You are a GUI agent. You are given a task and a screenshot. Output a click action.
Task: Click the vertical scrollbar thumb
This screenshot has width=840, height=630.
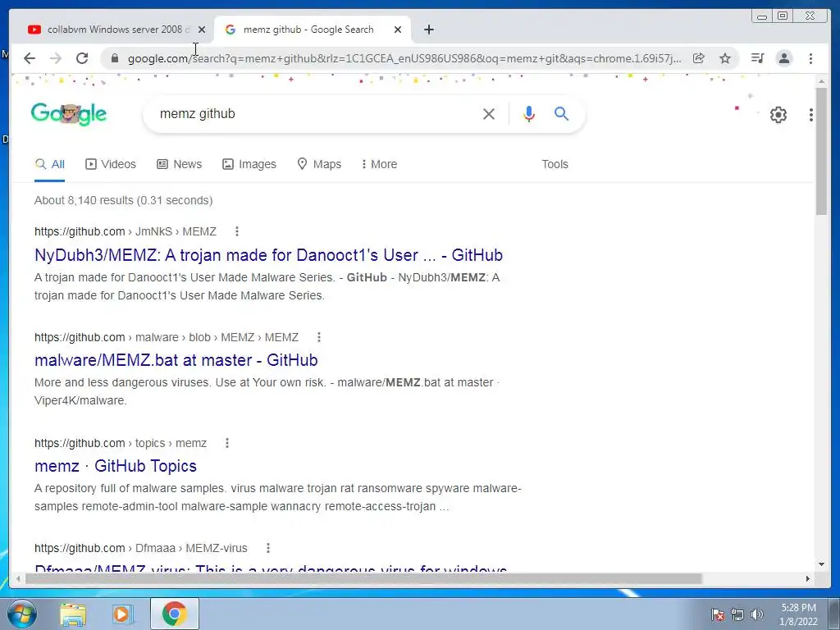[x=822, y=151]
